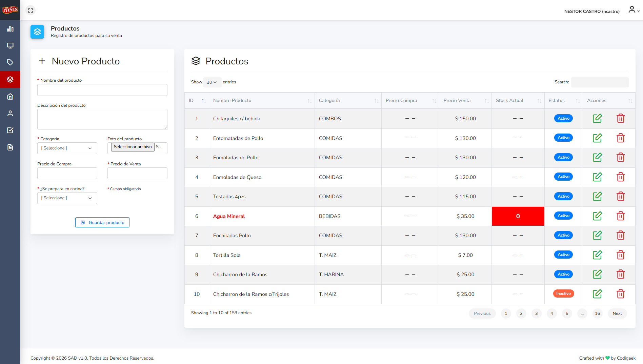
Task: Focus the Precio de Compra field
Action: [x=67, y=173]
